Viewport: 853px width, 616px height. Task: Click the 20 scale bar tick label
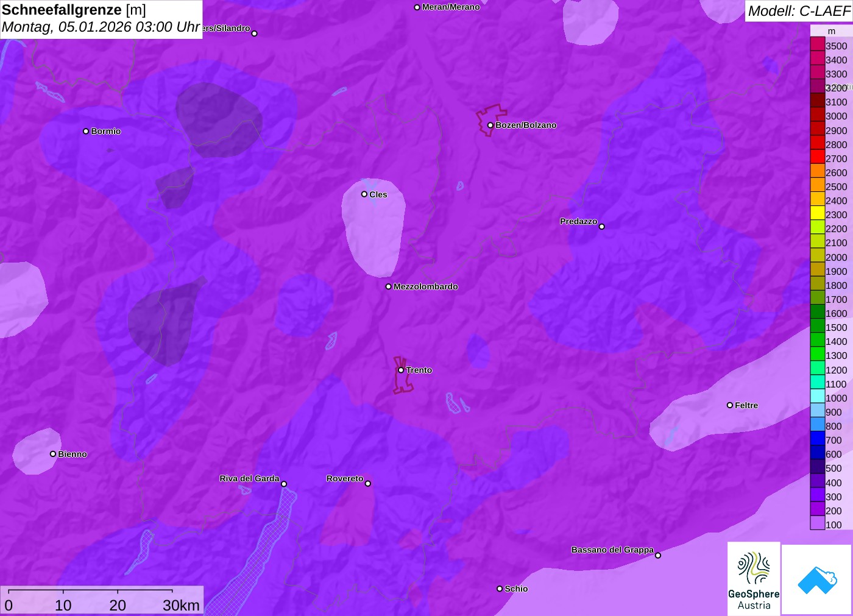point(118,605)
